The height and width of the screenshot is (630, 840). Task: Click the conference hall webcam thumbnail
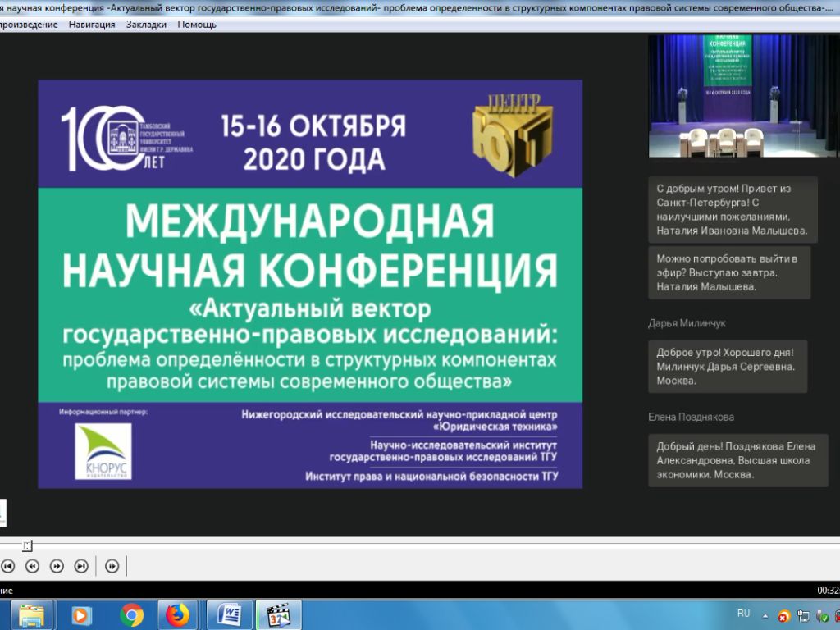[x=743, y=97]
